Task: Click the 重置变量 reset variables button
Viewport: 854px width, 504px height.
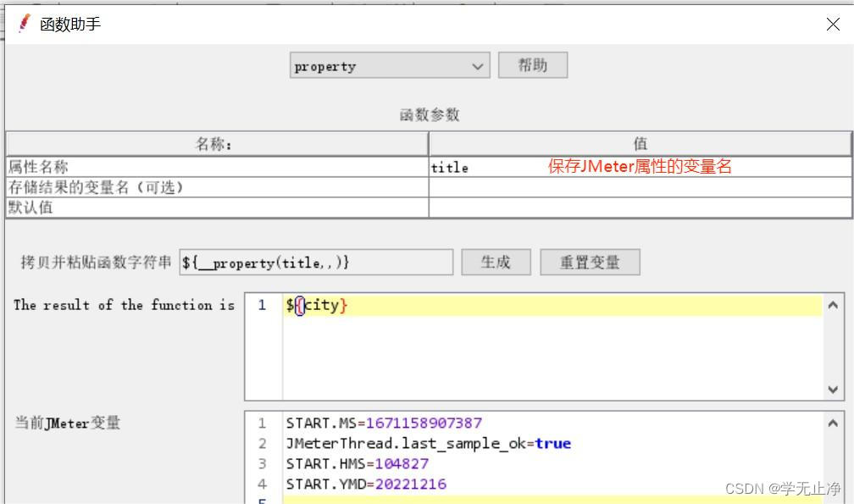Action: (x=590, y=263)
